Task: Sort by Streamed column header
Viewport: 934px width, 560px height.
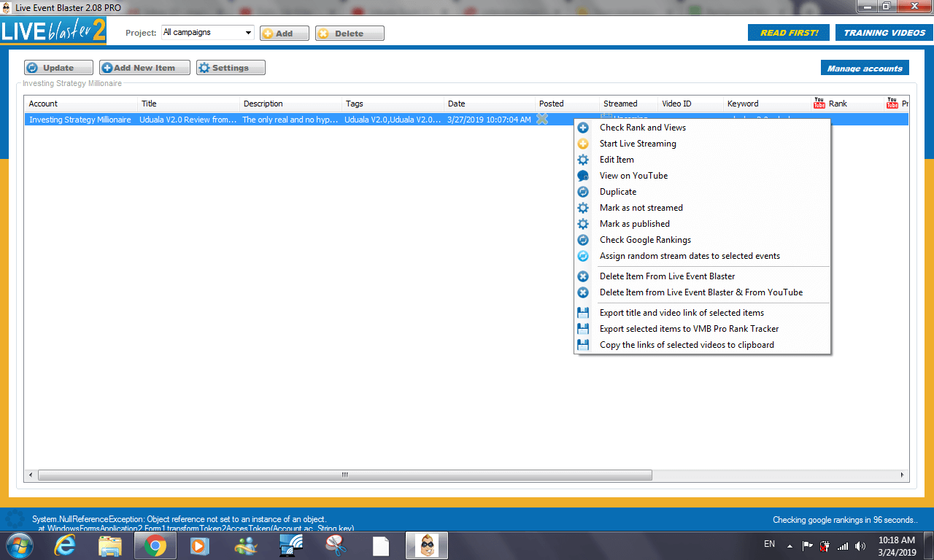Action: point(629,104)
